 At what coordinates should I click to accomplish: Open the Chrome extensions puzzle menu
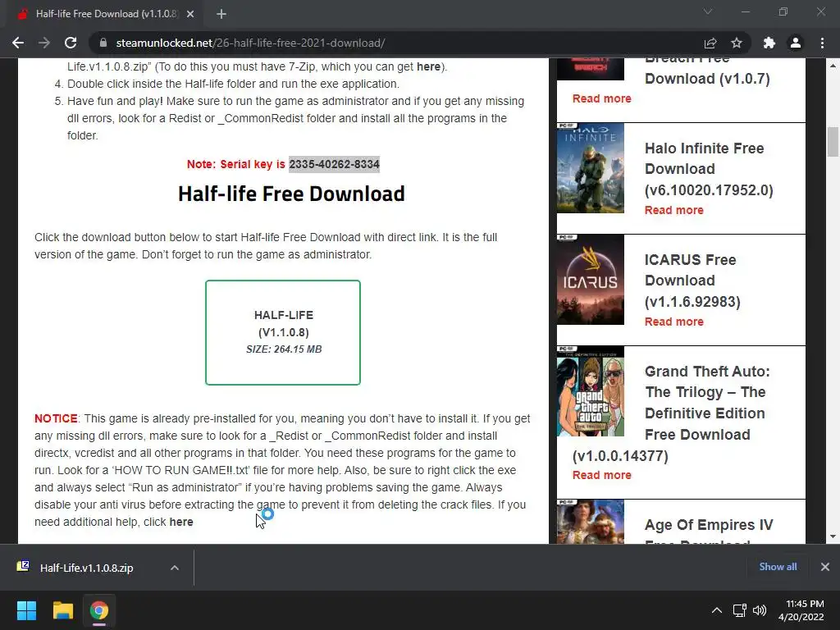769,43
